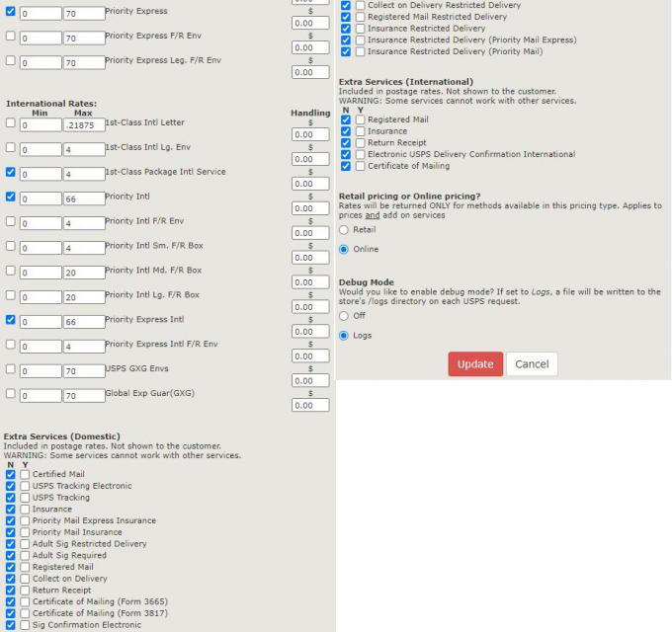Check Y for Electronic USPS Delivery Confirmation International
Screen dimensions: 672x632
pos(360,154)
